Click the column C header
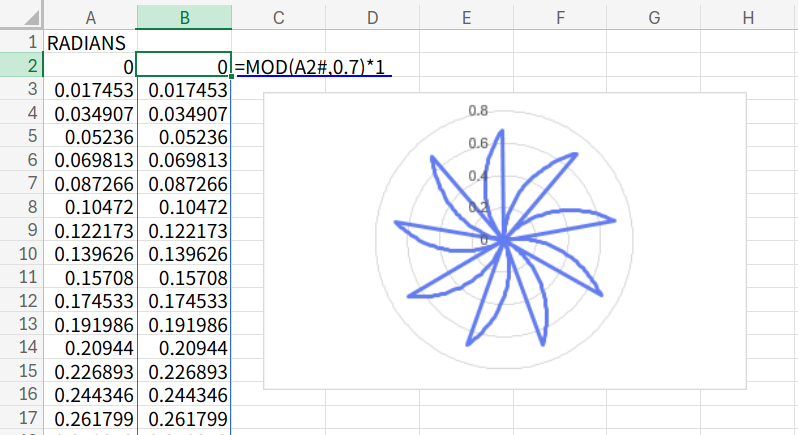The width and height of the screenshot is (798, 435). 278,17
